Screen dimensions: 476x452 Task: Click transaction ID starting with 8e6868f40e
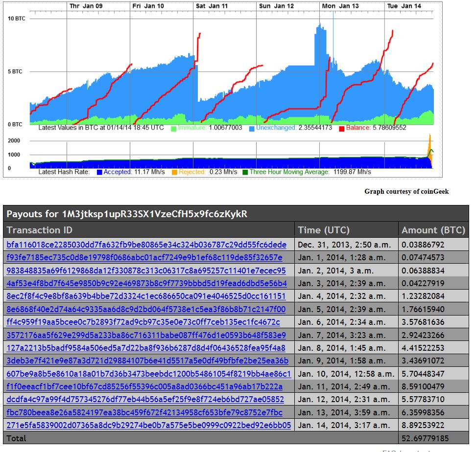pyautogui.click(x=146, y=309)
